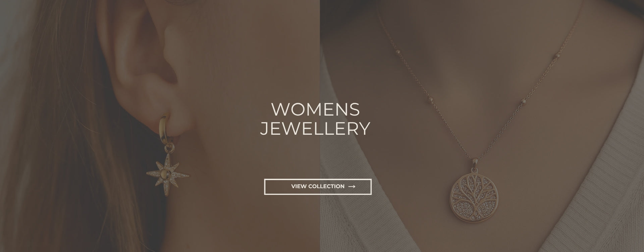The height and width of the screenshot is (252, 644).
Task: Click the upper-right bead on the necklace chain
Action: 558,54
